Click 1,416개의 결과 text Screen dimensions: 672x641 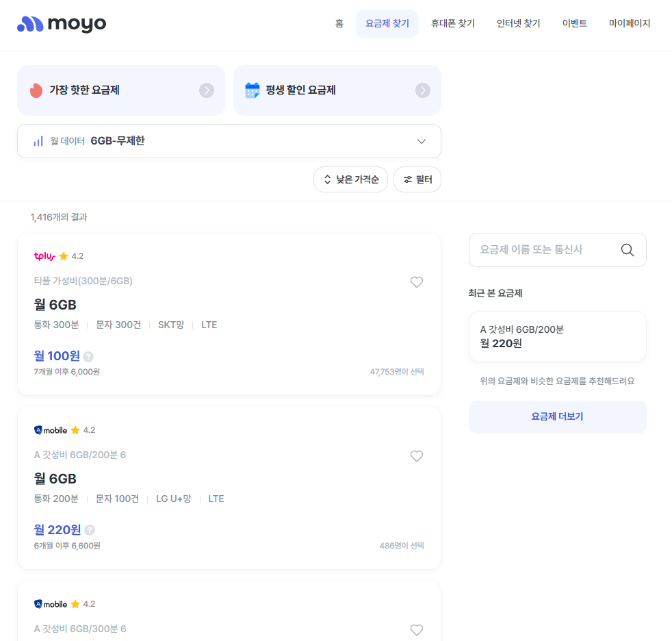coord(59,217)
